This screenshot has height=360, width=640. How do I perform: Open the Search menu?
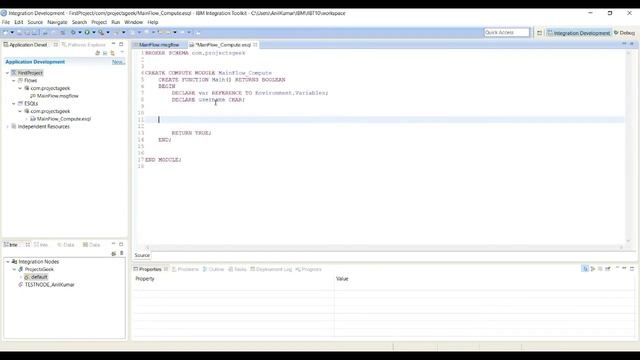tap(80, 22)
